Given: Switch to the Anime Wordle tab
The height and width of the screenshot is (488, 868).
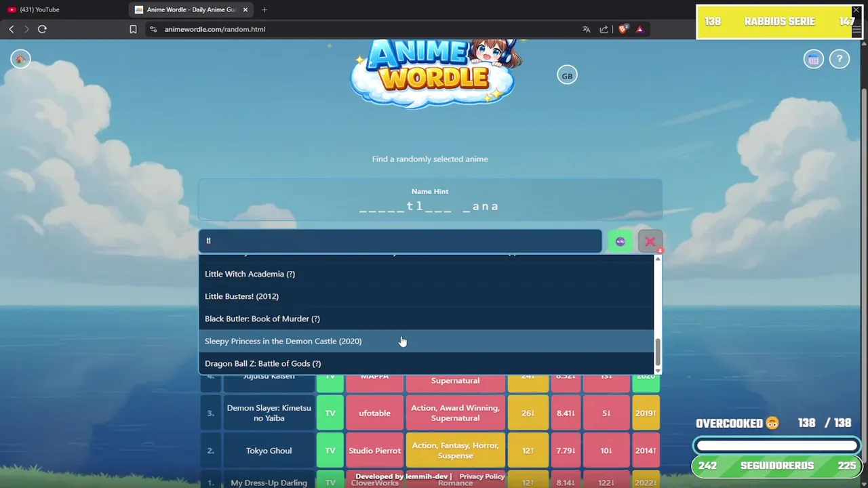Looking at the screenshot, I should [x=190, y=9].
